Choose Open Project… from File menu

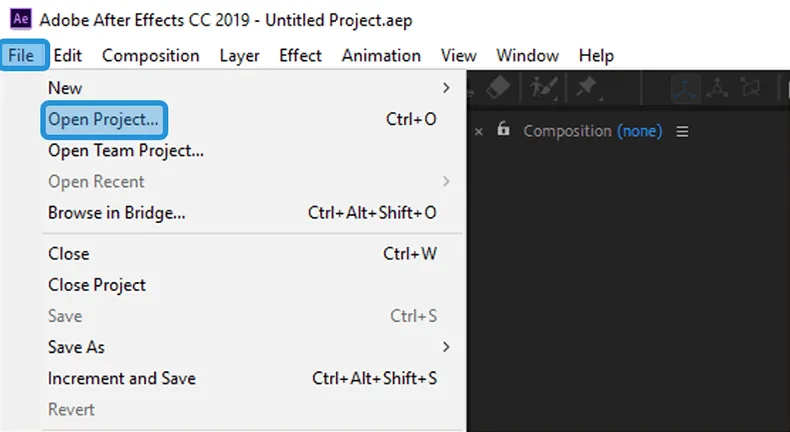(104, 119)
